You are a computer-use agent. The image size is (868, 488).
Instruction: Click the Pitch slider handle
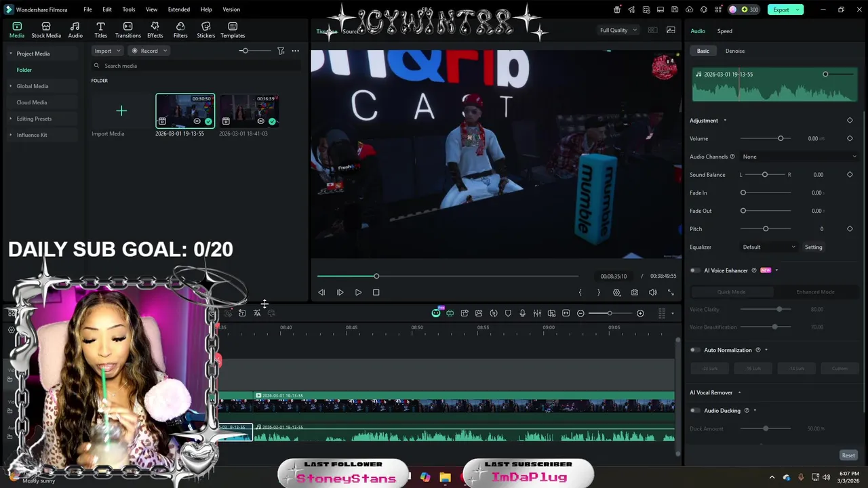pos(766,228)
